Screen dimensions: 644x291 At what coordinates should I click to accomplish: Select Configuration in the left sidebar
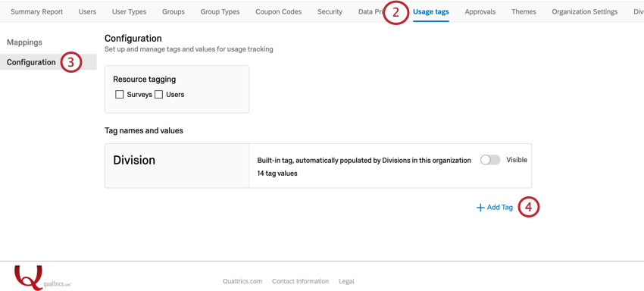(31, 62)
